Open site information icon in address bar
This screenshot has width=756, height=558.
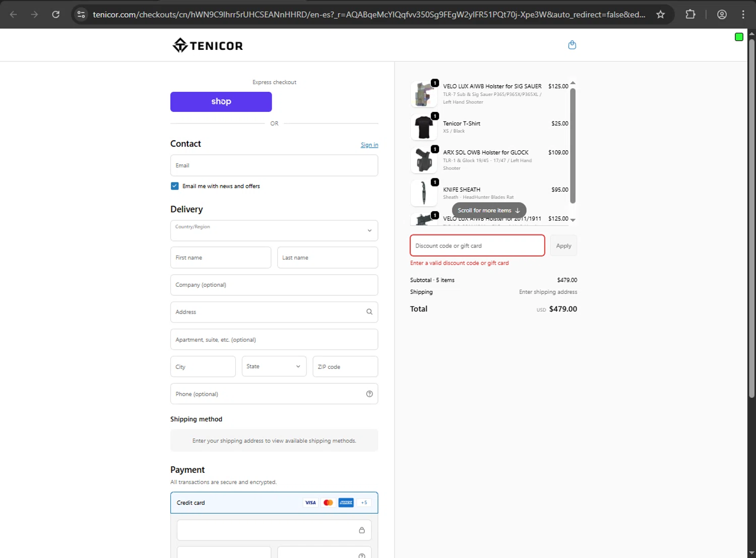tap(81, 15)
